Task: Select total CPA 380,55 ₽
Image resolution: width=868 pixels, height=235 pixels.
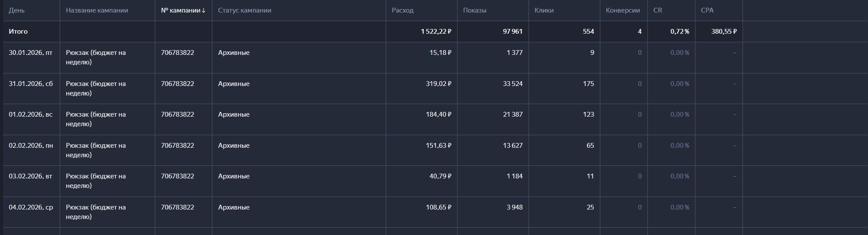Action: tap(724, 32)
